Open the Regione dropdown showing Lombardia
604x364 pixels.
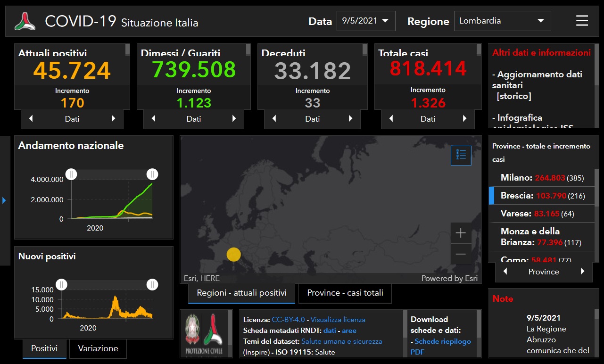[502, 21]
